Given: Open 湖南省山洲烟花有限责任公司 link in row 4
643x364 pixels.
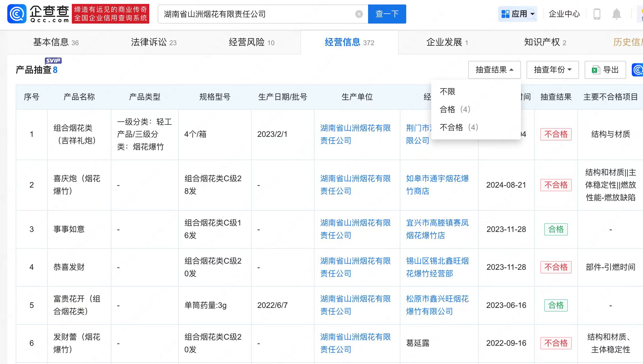Looking at the screenshot, I should coord(355,267).
